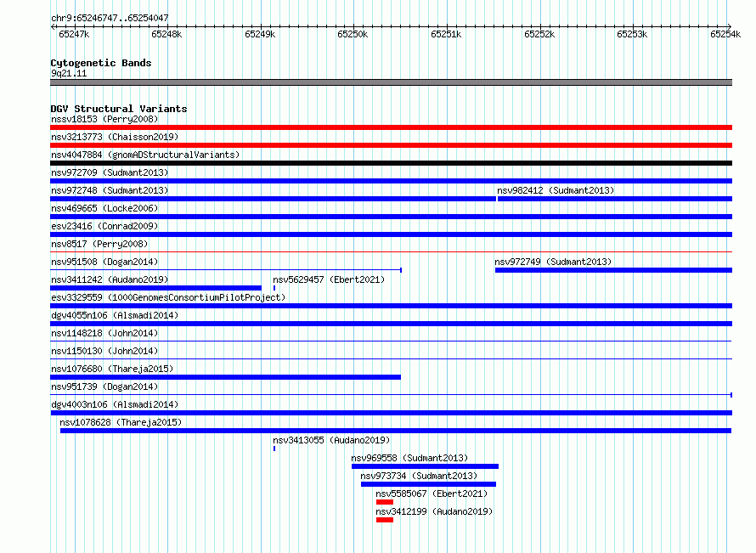The image size is (756, 553).
Task: Click nsv969558 (Sudmant2013) label
Action: pos(409,458)
